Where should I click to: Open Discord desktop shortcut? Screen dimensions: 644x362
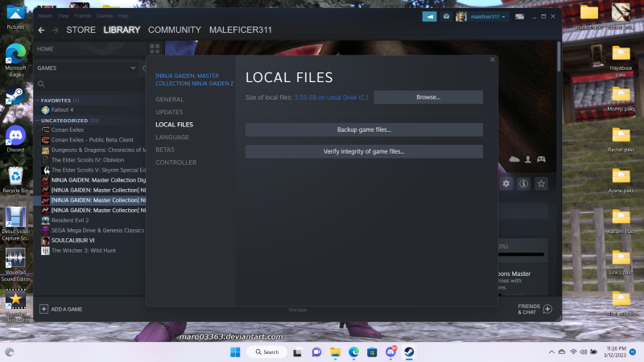[x=15, y=139]
